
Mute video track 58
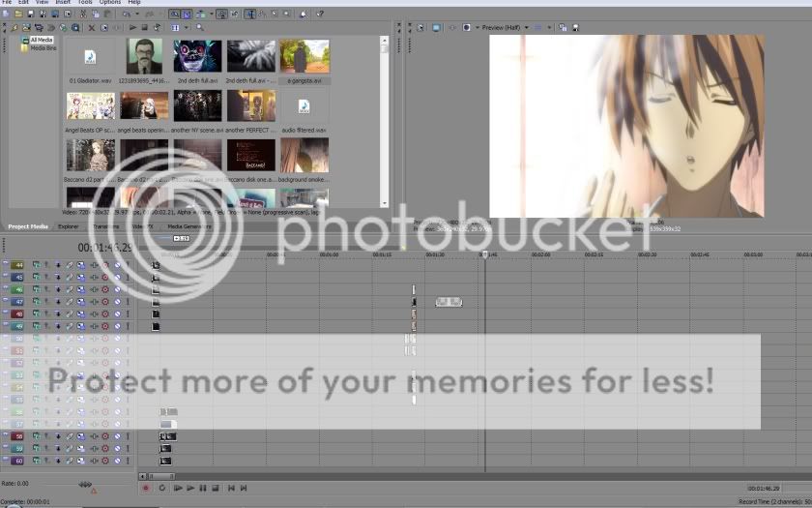(118, 436)
